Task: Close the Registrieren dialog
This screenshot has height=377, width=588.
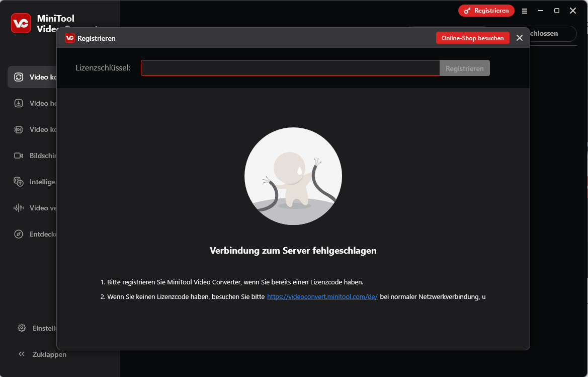Action: 520,38
